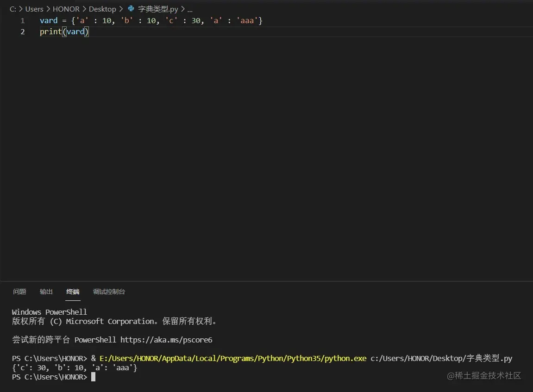533x392 pixels.
Task: Click the Python file icon in breadcrumb
Action: tap(131, 9)
